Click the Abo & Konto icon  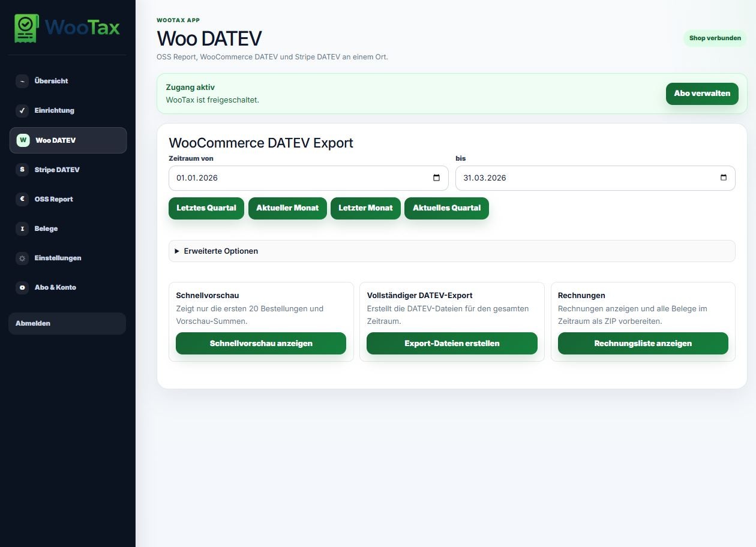click(22, 287)
